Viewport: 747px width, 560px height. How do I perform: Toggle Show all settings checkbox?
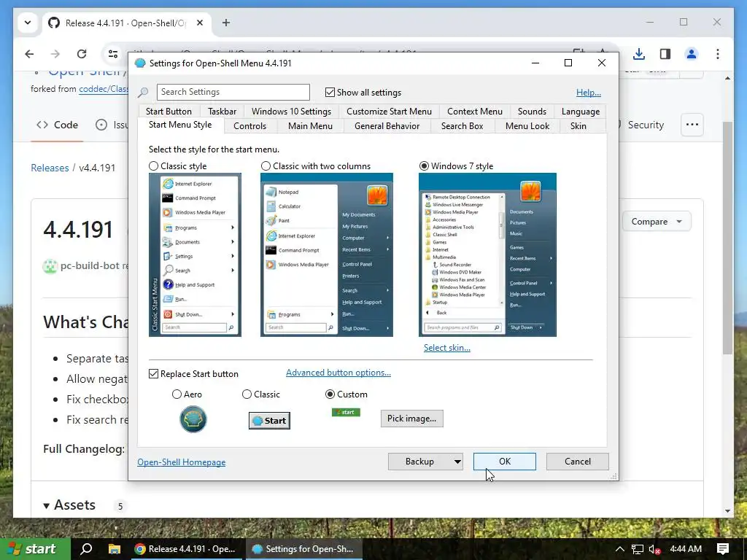coord(330,93)
